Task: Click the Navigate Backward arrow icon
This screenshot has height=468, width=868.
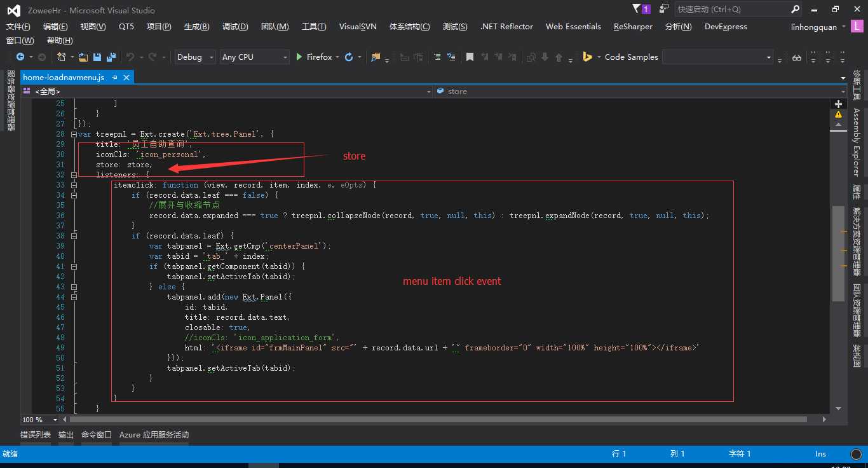Action: click(20, 57)
